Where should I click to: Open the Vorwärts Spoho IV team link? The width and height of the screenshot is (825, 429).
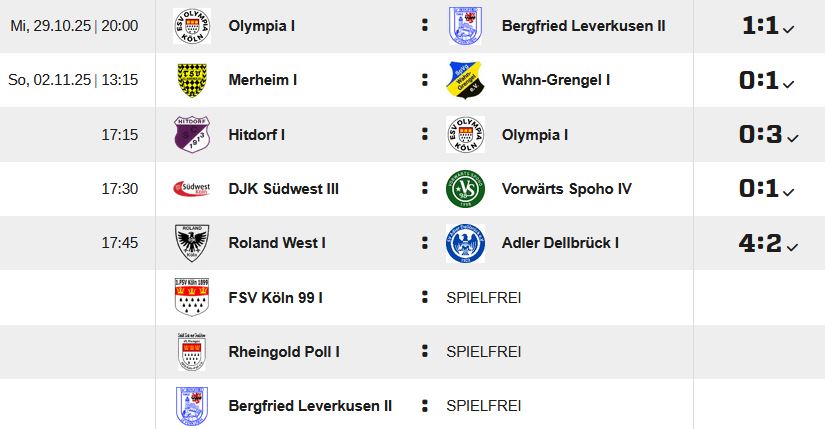pyautogui.click(x=566, y=188)
